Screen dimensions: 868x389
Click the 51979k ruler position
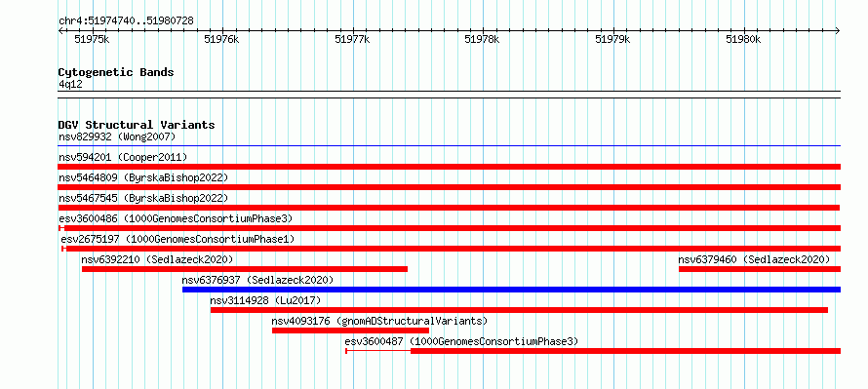[x=612, y=39]
